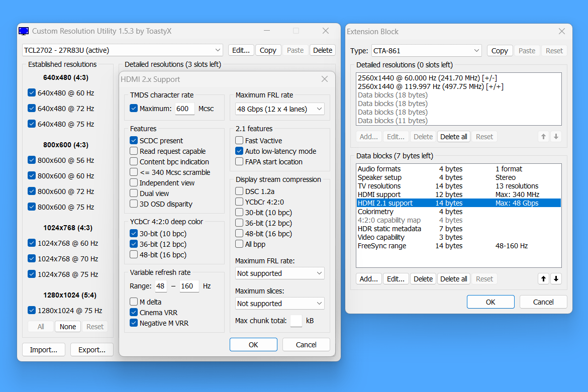Uncheck 640x480 @ 60 Hz resolution
This screenshot has width=588, height=392.
[x=32, y=93]
